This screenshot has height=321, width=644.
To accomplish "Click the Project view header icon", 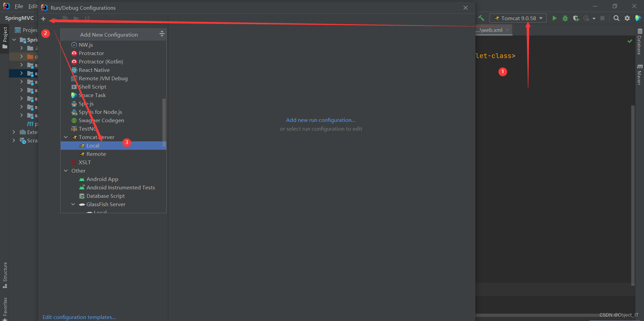I will pyautogui.click(x=18, y=30).
